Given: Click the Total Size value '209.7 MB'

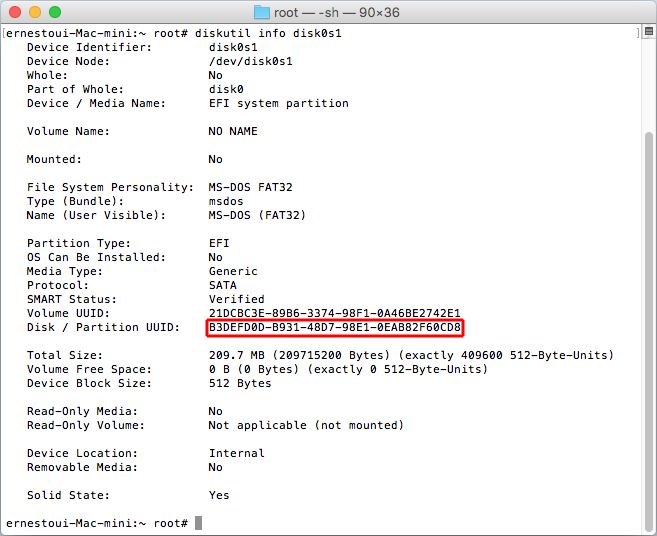Looking at the screenshot, I should click(237, 355).
